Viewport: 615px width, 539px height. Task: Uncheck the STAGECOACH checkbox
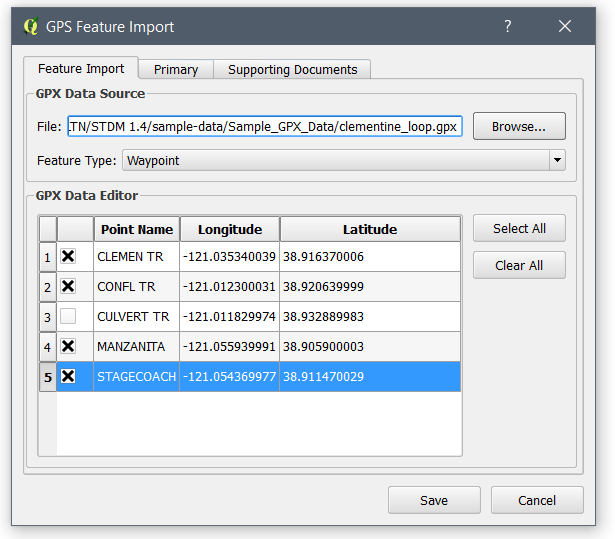pyautogui.click(x=68, y=377)
